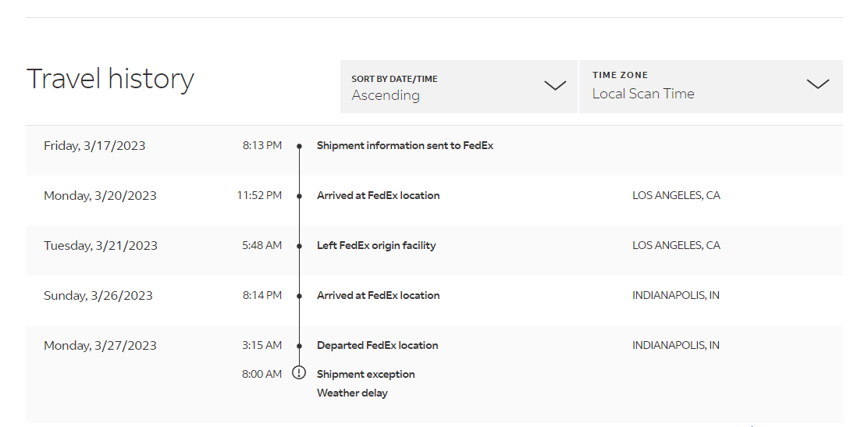The image size is (868, 427).
Task: Click Shipment information sent to FedEx
Action: 404,145
